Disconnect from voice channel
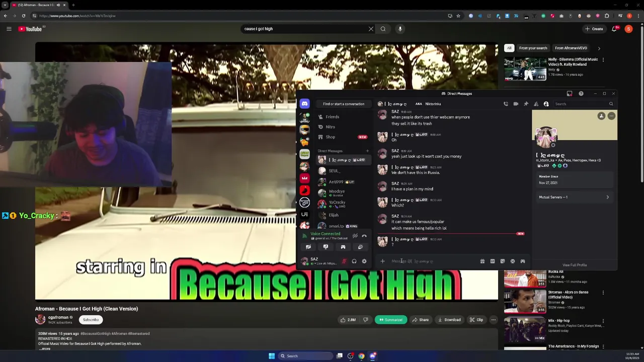This screenshot has width=644, height=362. click(x=364, y=236)
